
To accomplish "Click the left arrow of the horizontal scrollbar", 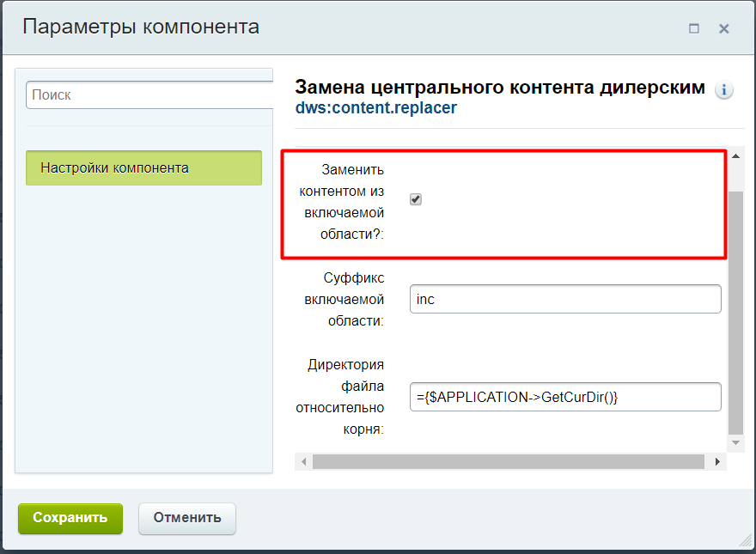I will click(302, 462).
